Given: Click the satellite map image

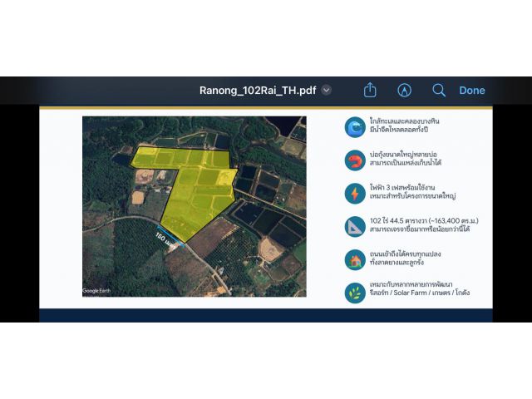Looking at the screenshot, I should pos(195,207).
